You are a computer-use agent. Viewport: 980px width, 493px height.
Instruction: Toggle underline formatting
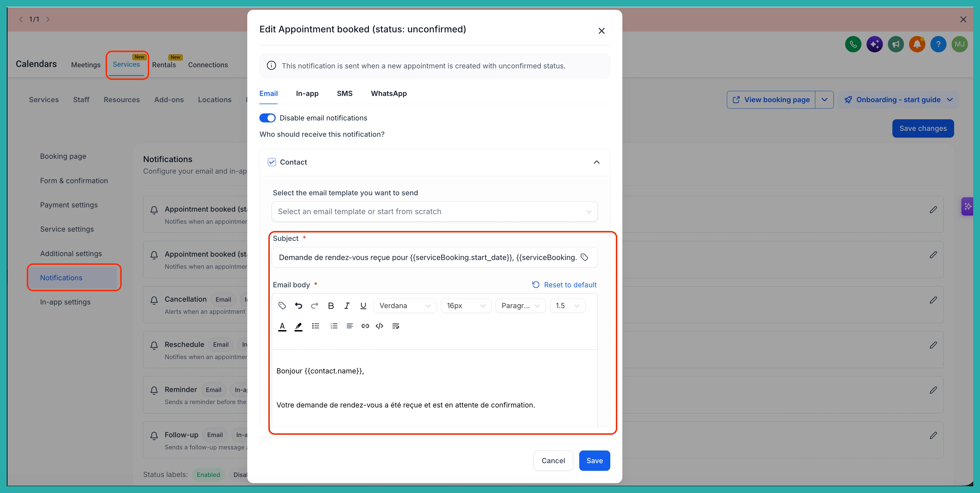(x=363, y=306)
